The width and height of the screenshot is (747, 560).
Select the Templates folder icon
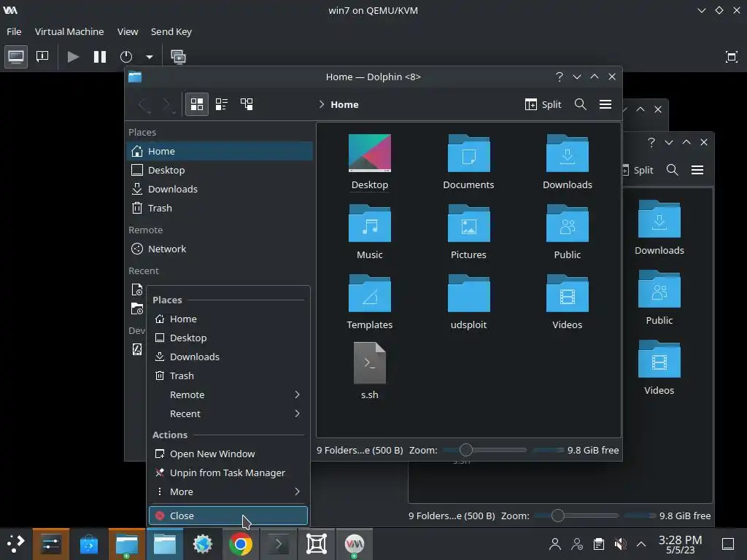coord(370,293)
